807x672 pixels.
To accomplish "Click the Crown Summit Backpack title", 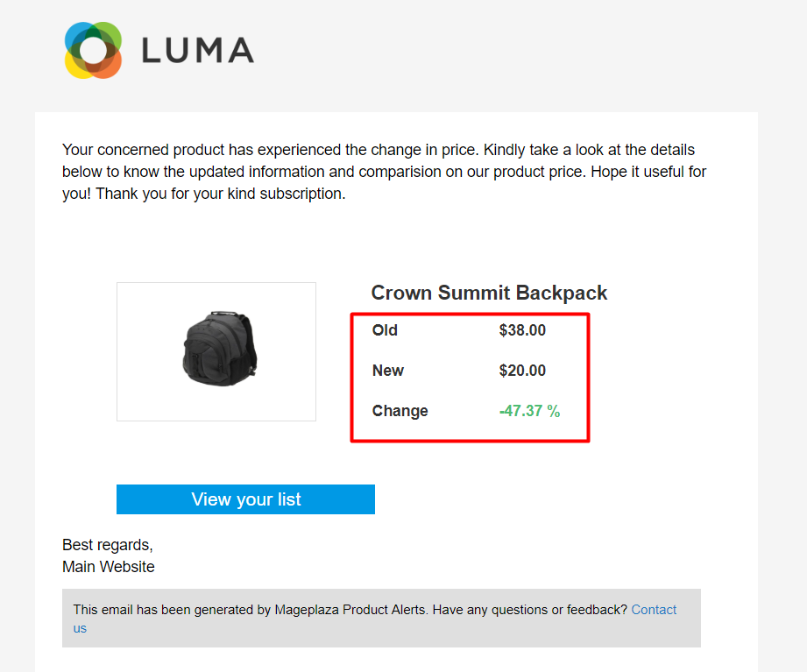I will (489, 293).
